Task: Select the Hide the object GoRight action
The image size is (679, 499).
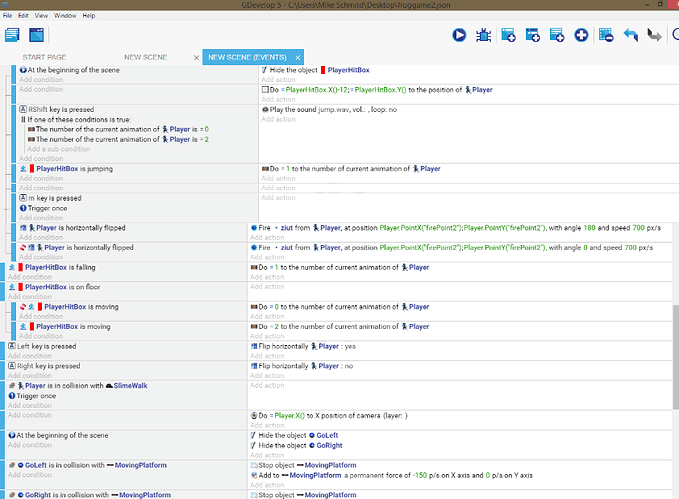Action: click(296, 445)
